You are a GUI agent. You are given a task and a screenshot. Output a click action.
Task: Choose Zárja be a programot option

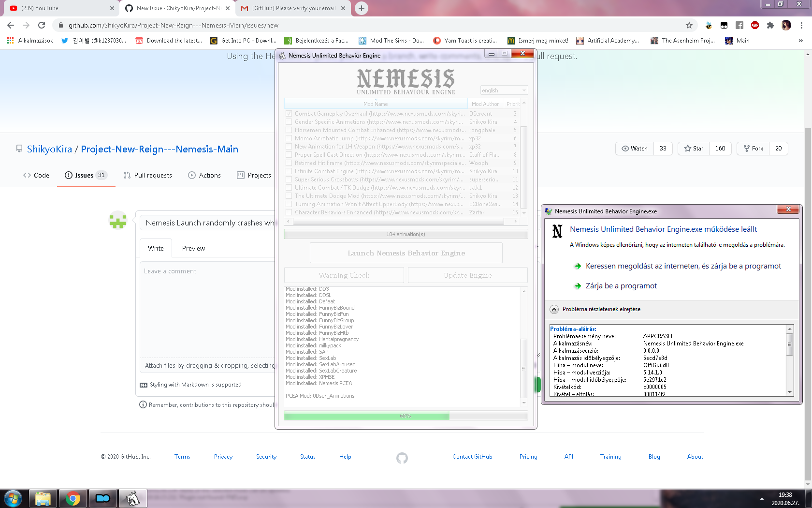(x=621, y=286)
